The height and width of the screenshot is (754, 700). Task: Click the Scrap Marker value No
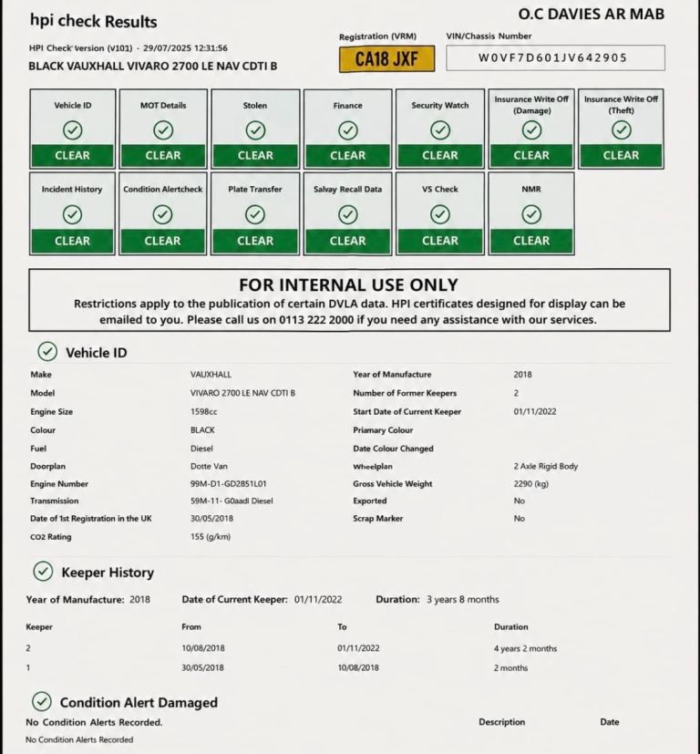pos(520,519)
